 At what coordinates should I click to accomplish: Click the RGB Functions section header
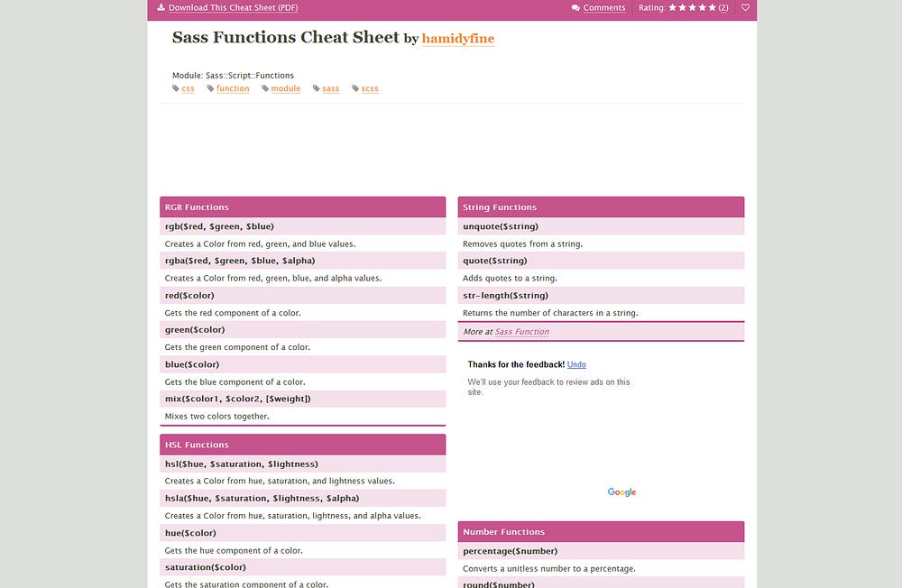coord(302,207)
